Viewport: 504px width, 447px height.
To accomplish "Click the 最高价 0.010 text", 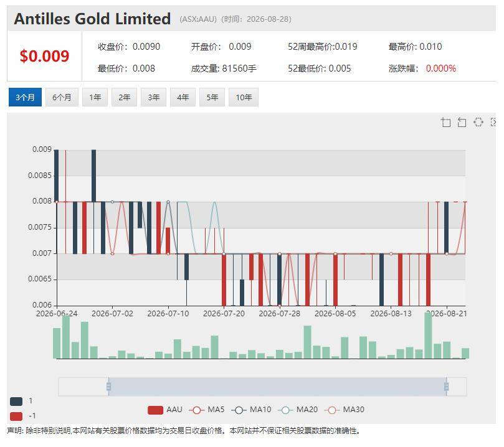I will [415, 47].
